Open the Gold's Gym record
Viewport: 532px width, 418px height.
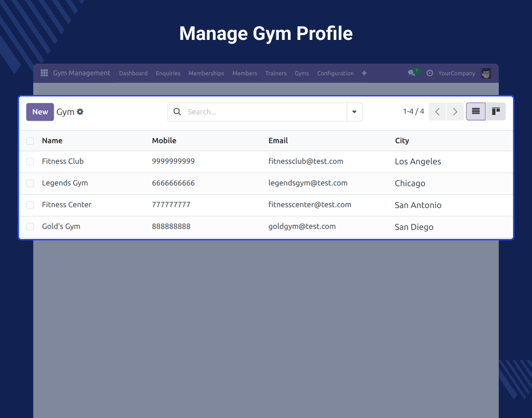(61, 227)
